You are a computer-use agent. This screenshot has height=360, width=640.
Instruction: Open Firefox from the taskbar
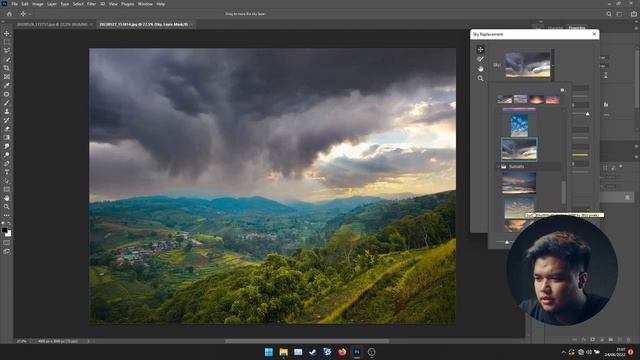[342, 352]
